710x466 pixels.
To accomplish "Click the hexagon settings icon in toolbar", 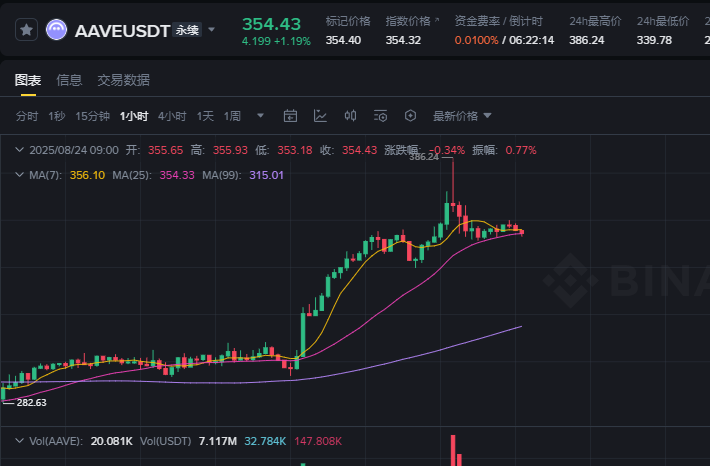I will point(409,116).
